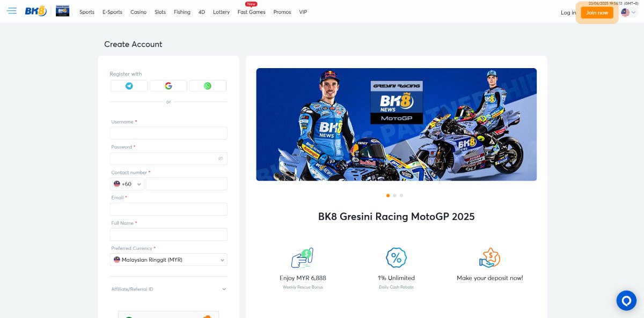
Task: Click the BK8 Gresini Racing MotoGP 2025 title
Action: coord(397,217)
